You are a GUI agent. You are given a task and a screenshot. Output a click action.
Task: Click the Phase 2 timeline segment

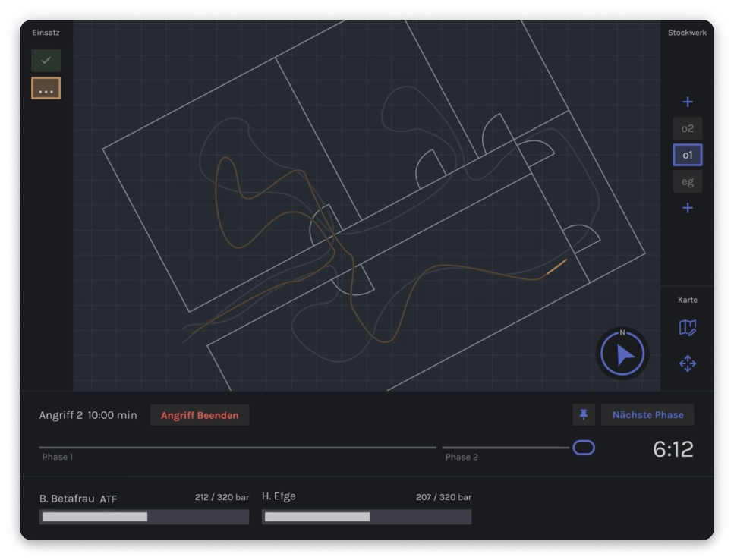(506, 448)
